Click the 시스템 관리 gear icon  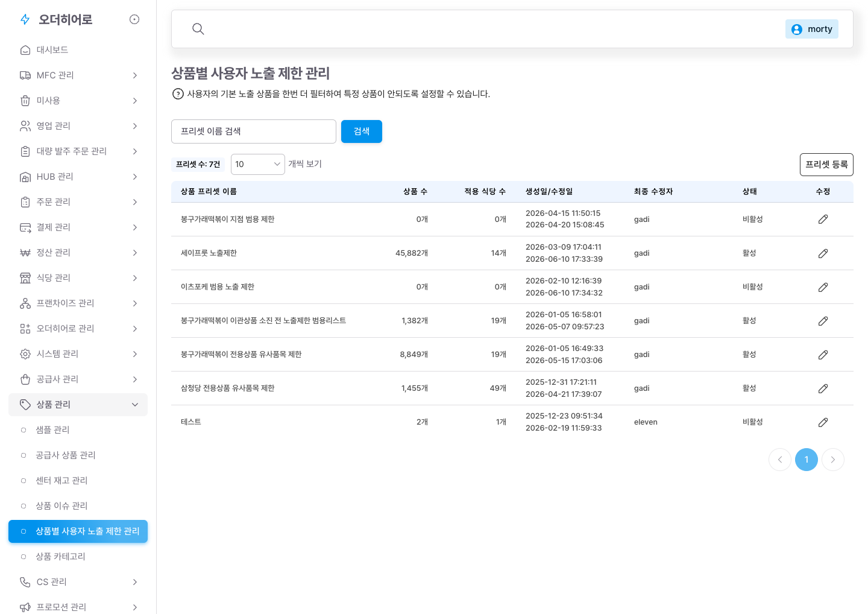pyautogui.click(x=25, y=354)
